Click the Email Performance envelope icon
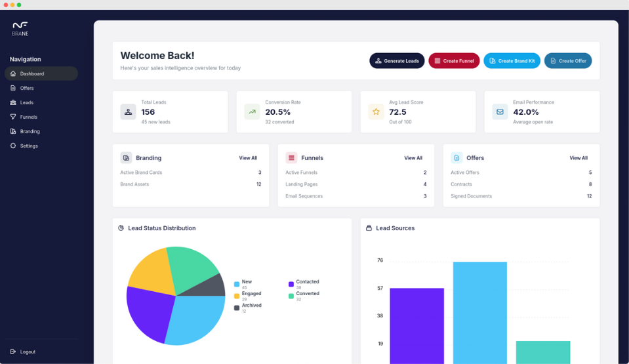The image size is (629, 364). (x=500, y=112)
